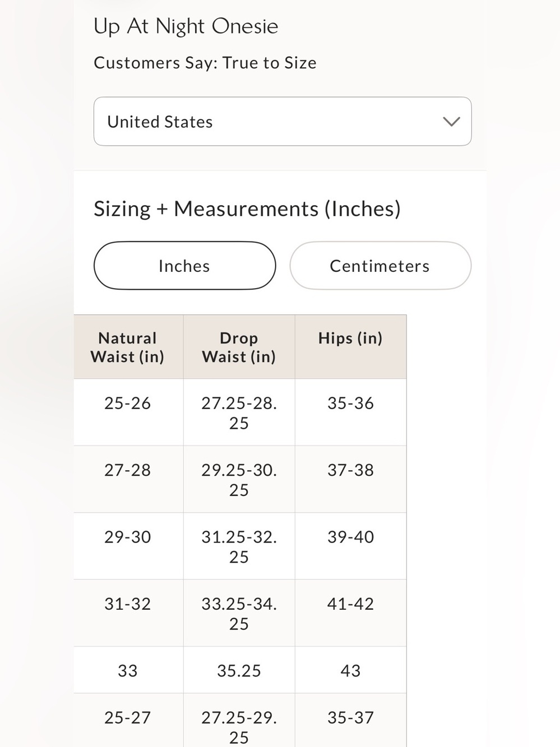560x747 pixels.
Task: Click the dropdown chevron arrow icon
Action: [451, 122]
